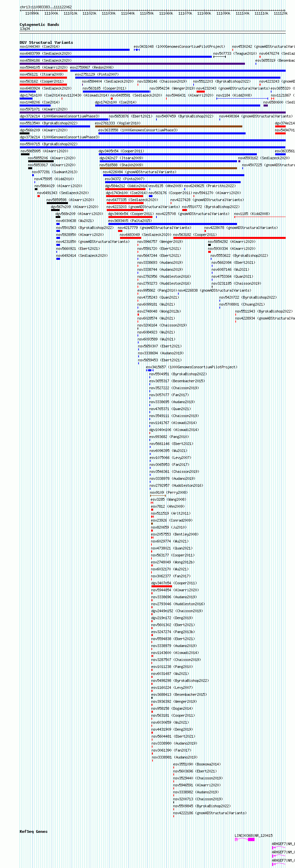295x868 pixels.
Task: Click nsv3286146 (Chaisson2019) label
Action: point(162,82)
